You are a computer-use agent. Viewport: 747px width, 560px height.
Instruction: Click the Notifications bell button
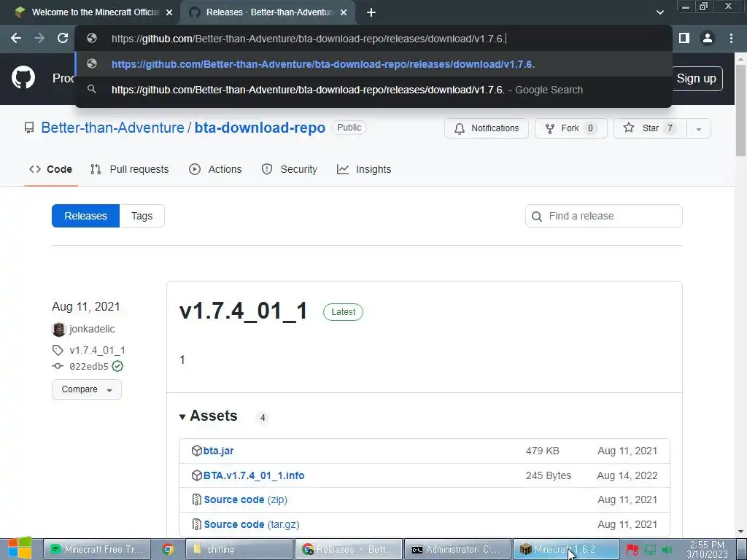tap(487, 128)
